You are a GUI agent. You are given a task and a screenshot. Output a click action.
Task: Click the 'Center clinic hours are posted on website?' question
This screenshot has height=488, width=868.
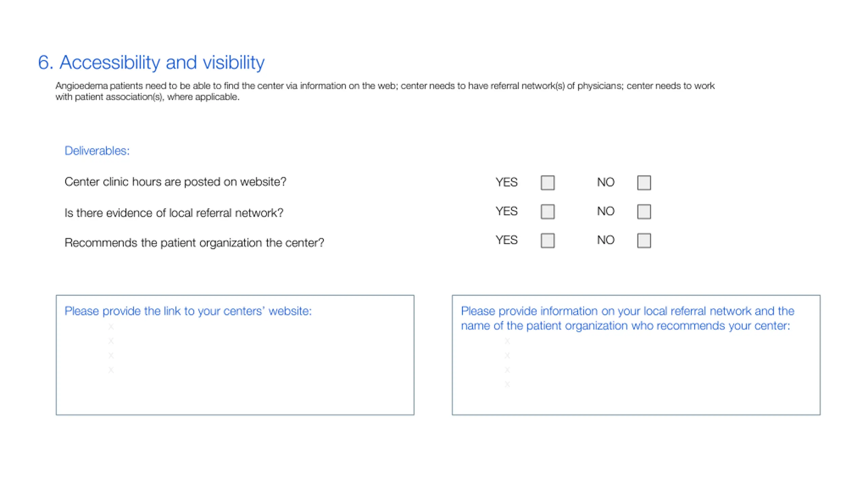coord(175,182)
